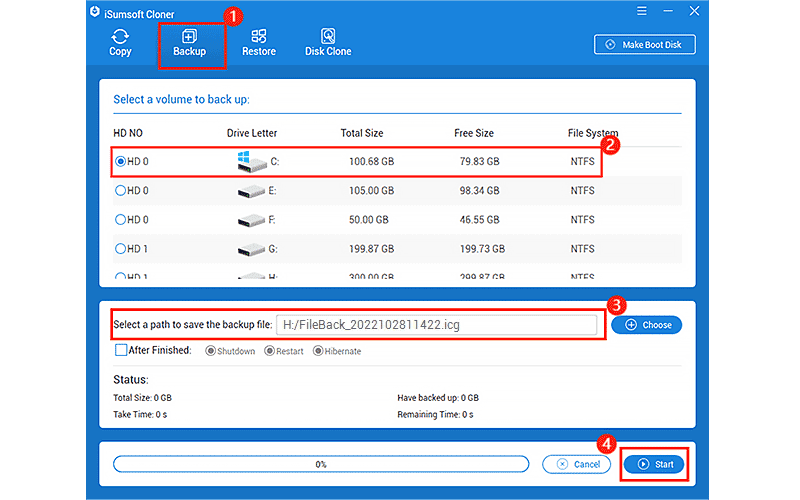Click the iSumsoft Cloner logo icon
This screenshot has width=800, height=500.
click(x=95, y=12)
